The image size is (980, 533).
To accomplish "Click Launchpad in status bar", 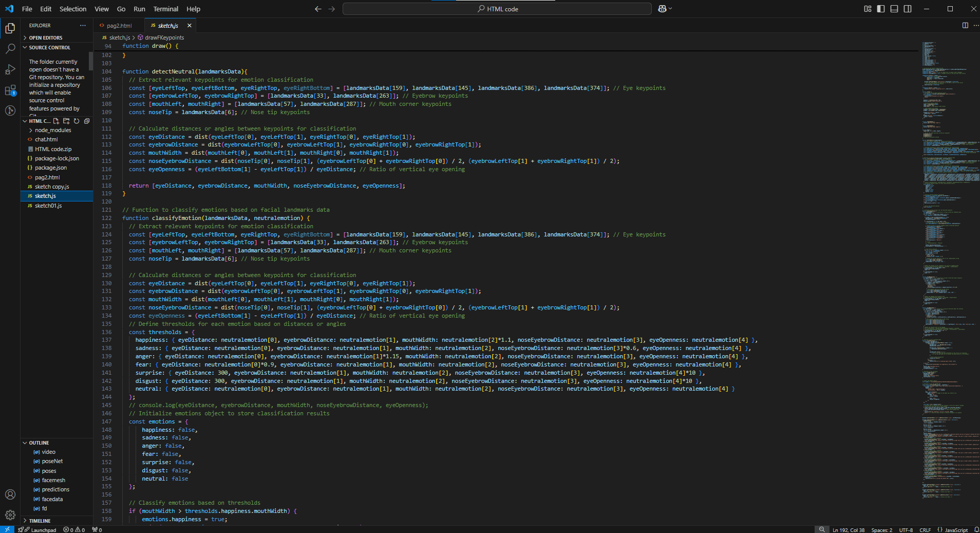I will [37, 530].
